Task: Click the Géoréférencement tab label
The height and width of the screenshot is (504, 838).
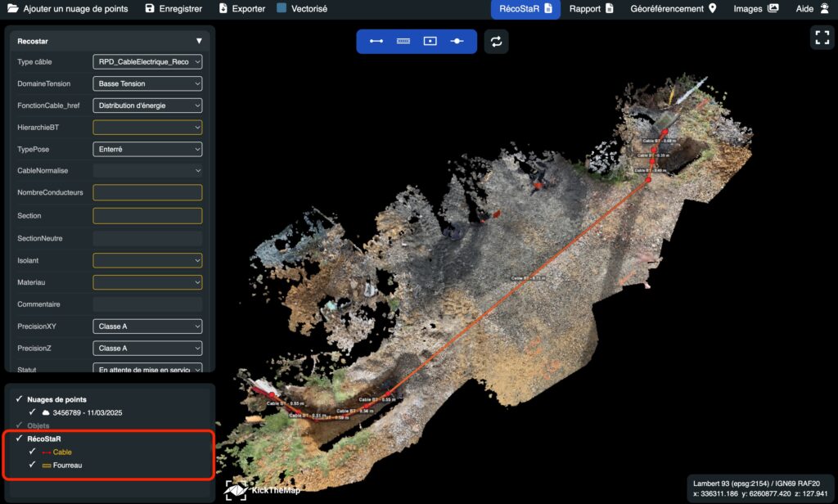Action: (x=667, y=8)
